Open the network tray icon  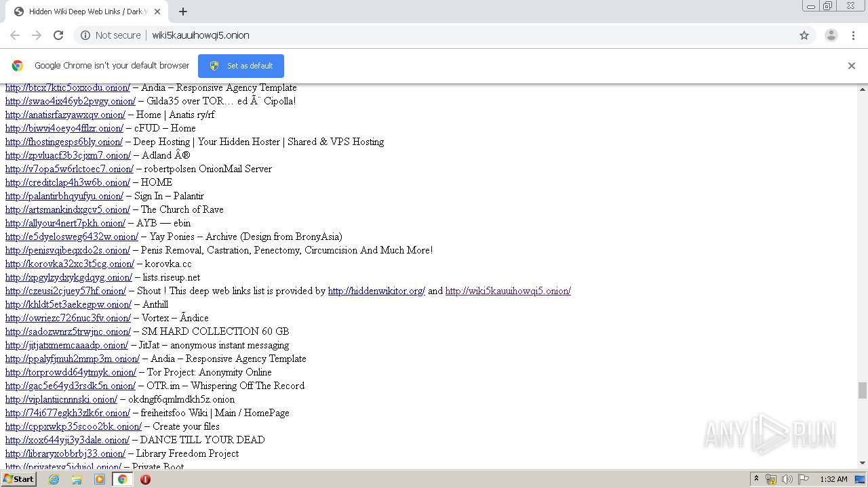pos(771,479)
